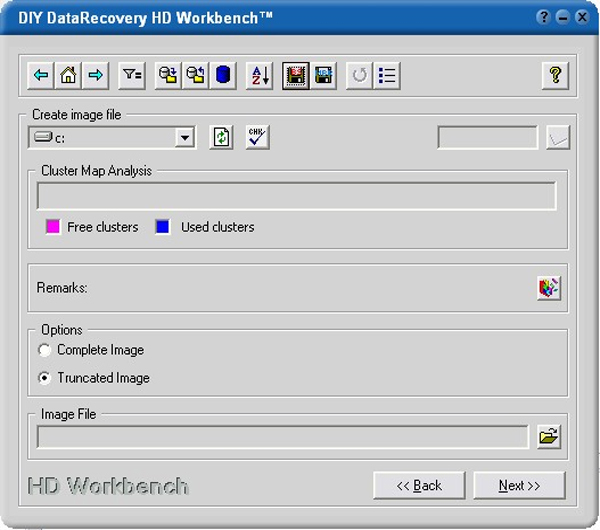This screenshot has height=530, width=600.
Task: Select the Complete Image option
Action: pos(91,350)
